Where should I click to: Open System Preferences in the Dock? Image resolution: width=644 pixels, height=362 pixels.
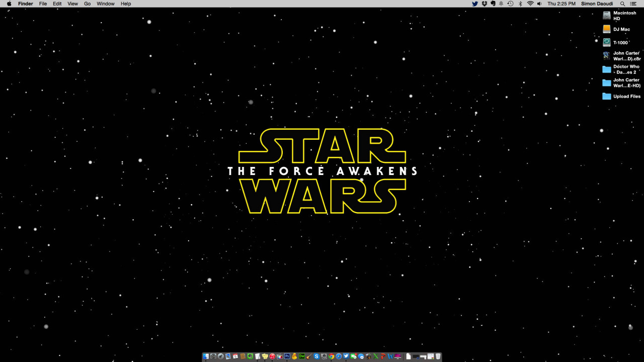213,356
